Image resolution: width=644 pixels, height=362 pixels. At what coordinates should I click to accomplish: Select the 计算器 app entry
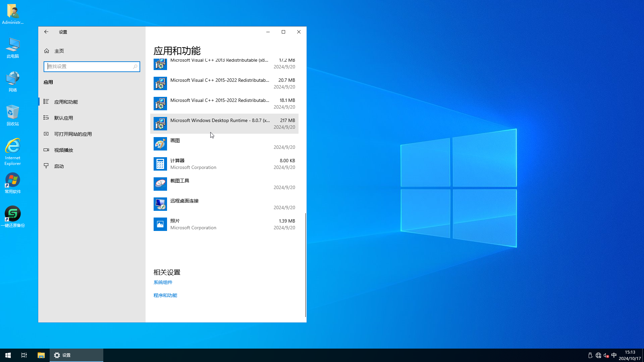pyautogui.click(x=224, y=164)
